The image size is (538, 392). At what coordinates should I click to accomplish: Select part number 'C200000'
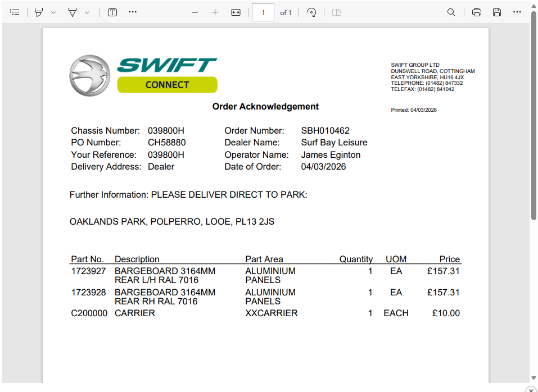[x=89, y=313]
